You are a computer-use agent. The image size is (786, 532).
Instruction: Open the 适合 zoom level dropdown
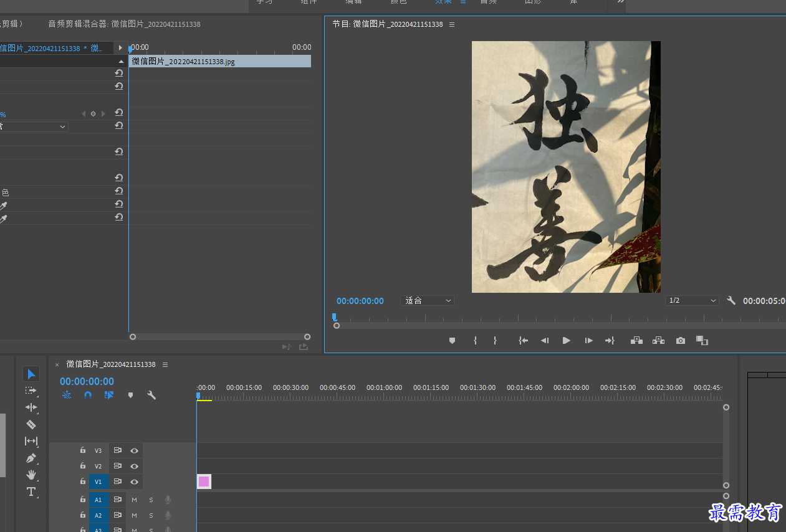coord(428,300)
